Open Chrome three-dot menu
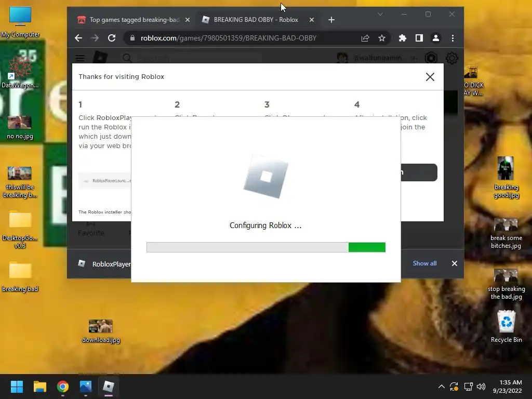Image resolution: width=532 pixels, height=399 pixels. coord(453,38)
